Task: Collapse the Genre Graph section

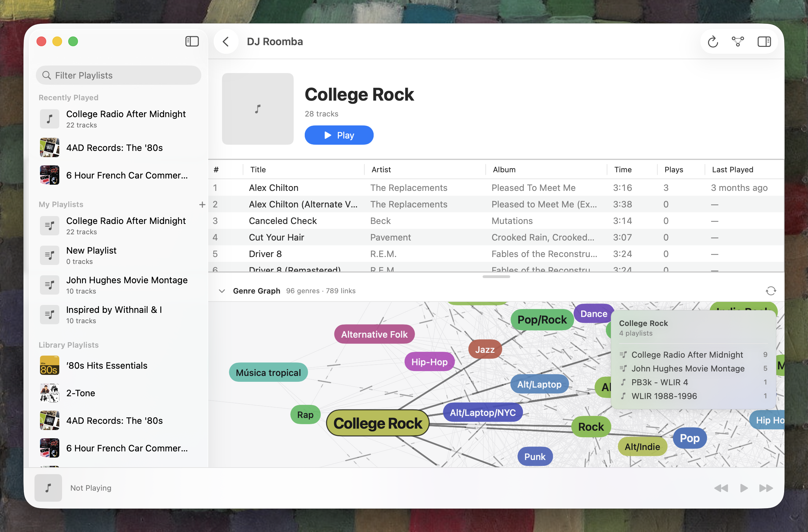Action: [x=222, y=291]
